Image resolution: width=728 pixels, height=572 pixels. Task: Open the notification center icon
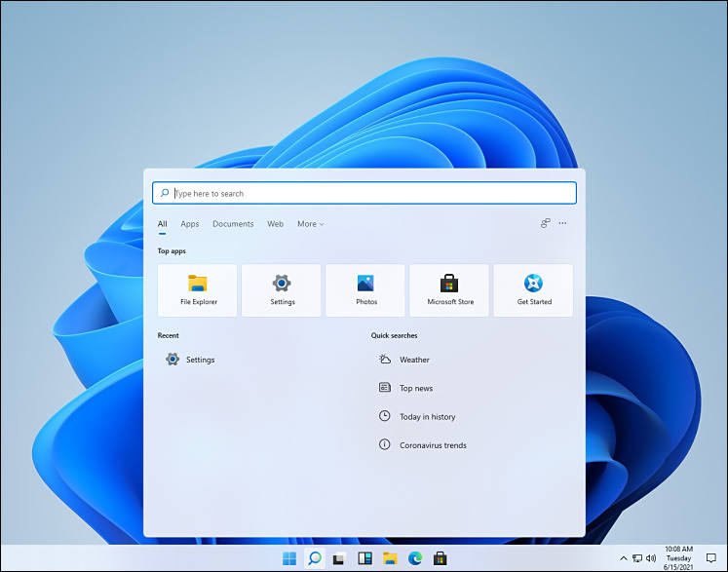pos(710,558)
